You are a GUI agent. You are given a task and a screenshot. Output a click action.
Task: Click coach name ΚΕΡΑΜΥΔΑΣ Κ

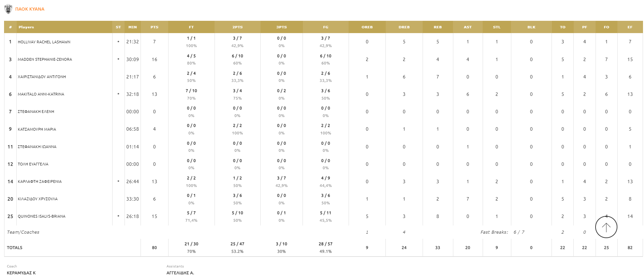pos(21,273)
